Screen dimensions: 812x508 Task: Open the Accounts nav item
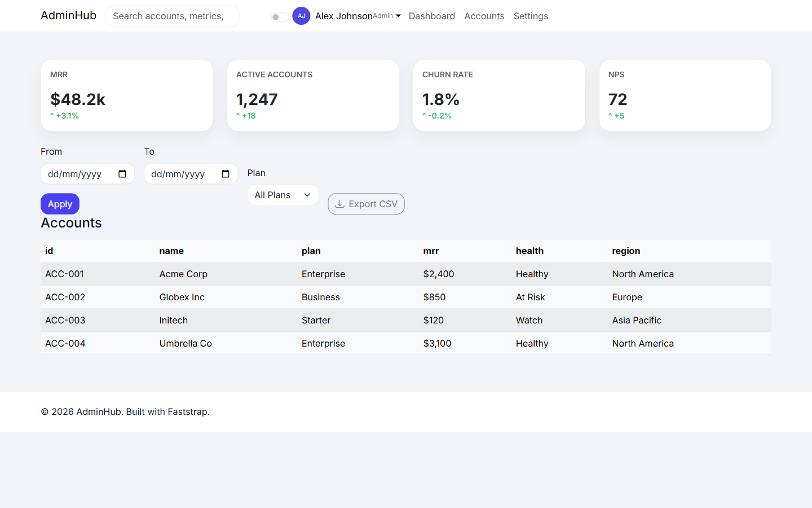484,16
